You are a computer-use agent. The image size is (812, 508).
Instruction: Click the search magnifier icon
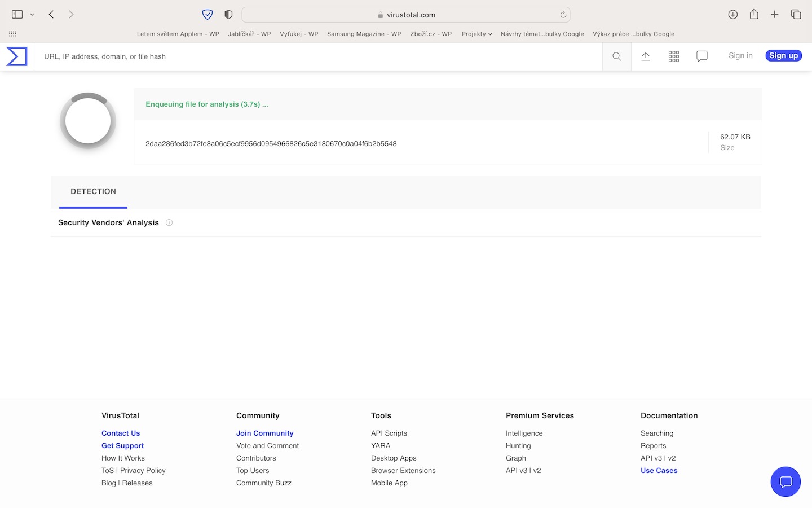pos(616,56)
